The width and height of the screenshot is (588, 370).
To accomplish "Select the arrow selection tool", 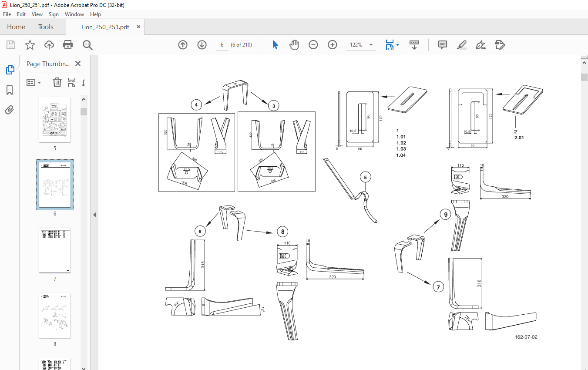I will click(275, 45).
